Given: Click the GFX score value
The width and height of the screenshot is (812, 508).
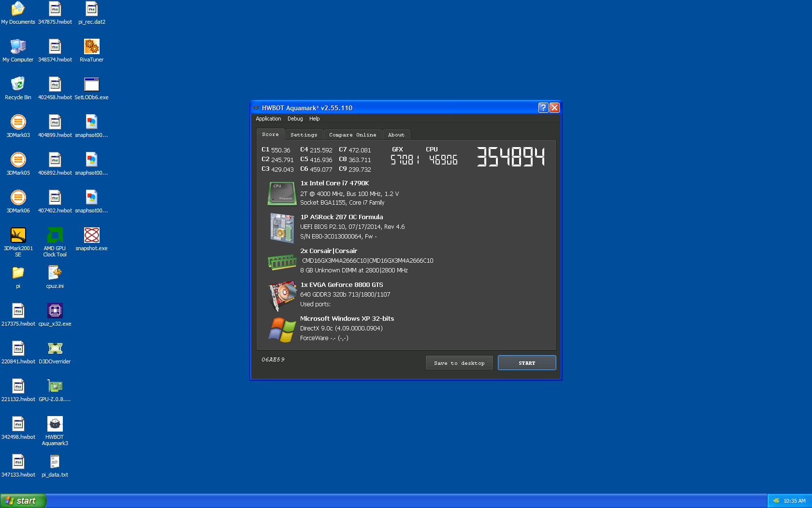Looking at the screenshot, I should (x=405, y=160).
